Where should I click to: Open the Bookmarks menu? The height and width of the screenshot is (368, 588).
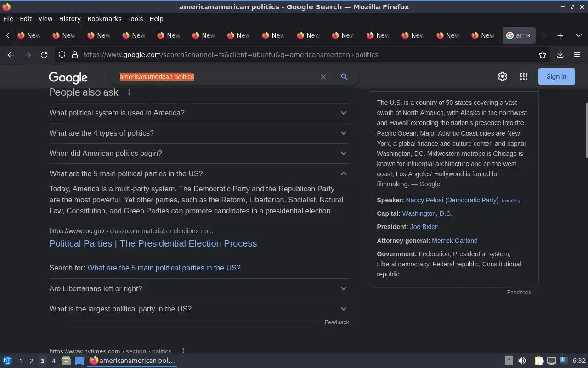click(x=104, y=19)
